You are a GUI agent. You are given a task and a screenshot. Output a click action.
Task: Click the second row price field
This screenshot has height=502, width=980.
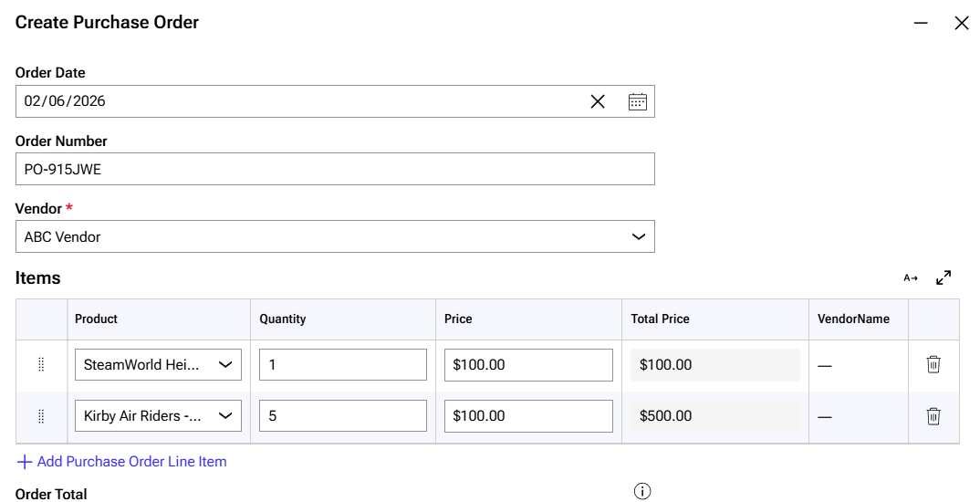click(528, 416)
